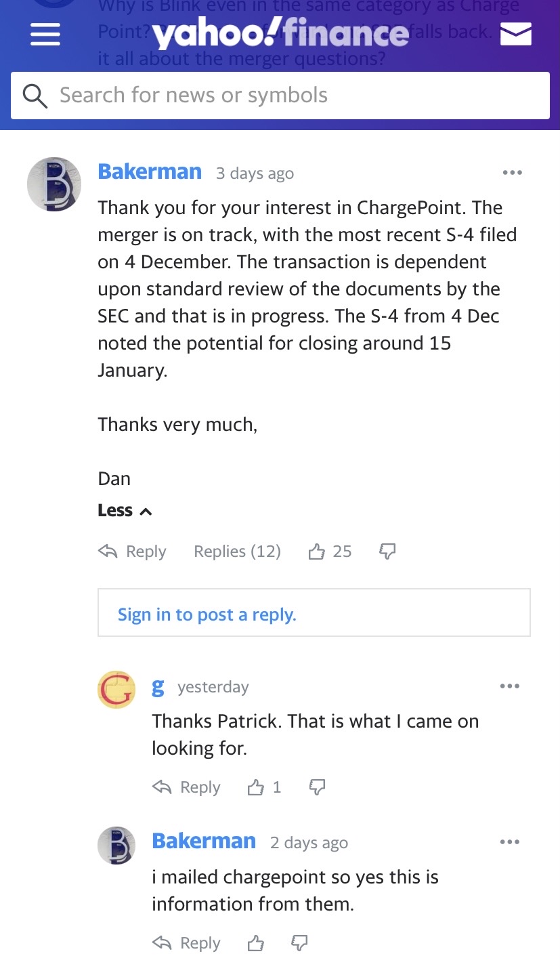
Task: Toggle the Replies (12) thread
Action: pyautogui.click(x=237, y=551)
